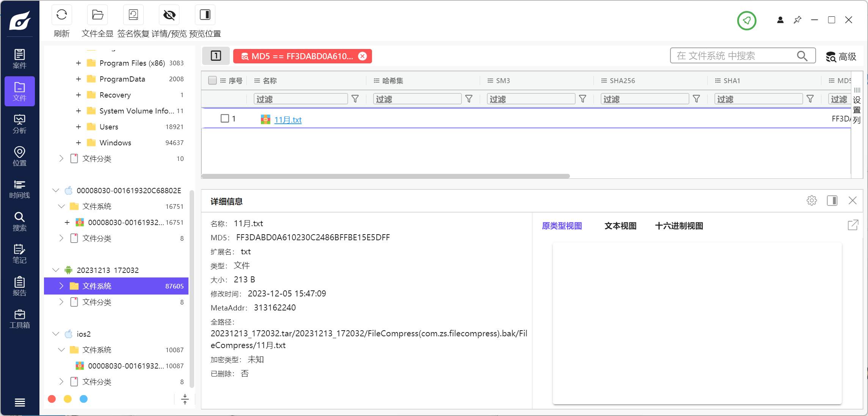Expand selected 文件系统 87605 node
Viewport: 868px width, 416px height.
tap(61, 286)
